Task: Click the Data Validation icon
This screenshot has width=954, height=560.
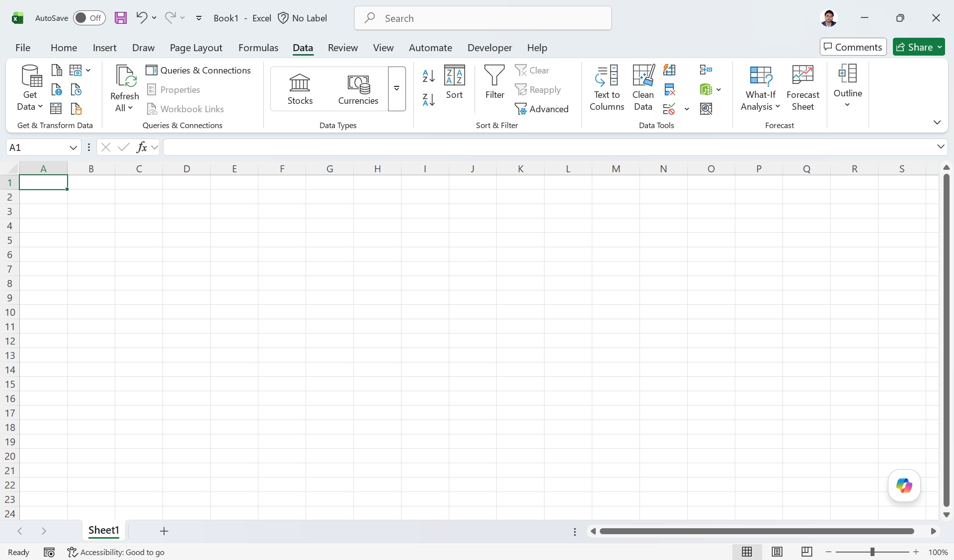Action: point(669,109)
